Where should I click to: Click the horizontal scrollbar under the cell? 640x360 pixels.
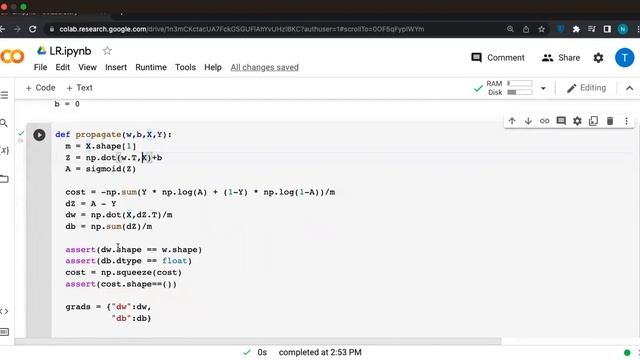[258, 341]
